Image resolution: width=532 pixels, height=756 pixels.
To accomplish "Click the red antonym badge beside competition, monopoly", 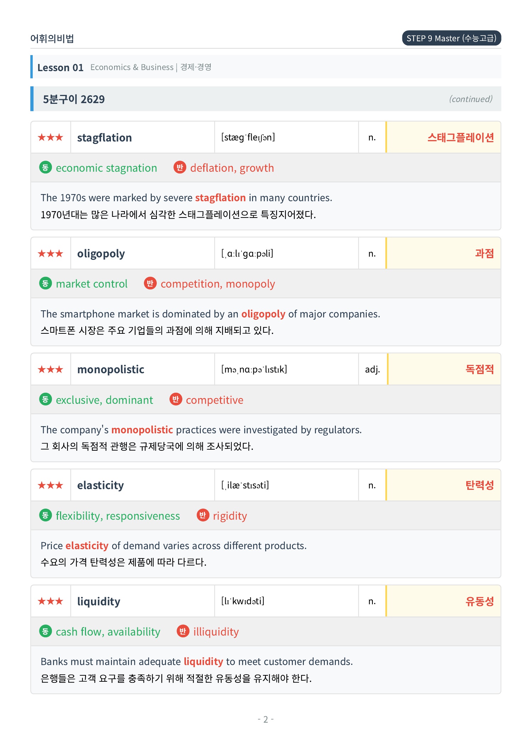I will (150, 283).
